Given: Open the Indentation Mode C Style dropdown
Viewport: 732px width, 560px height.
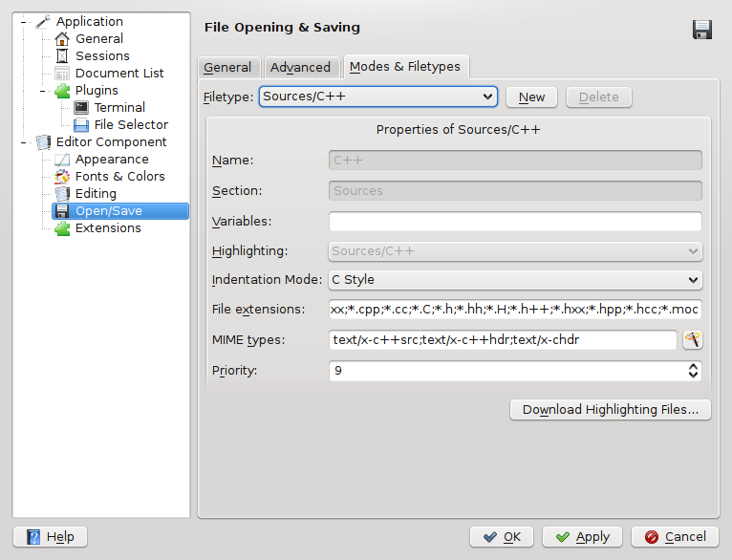Looking at the screenshot, I should pyautogui.click(x=515, y=280).
